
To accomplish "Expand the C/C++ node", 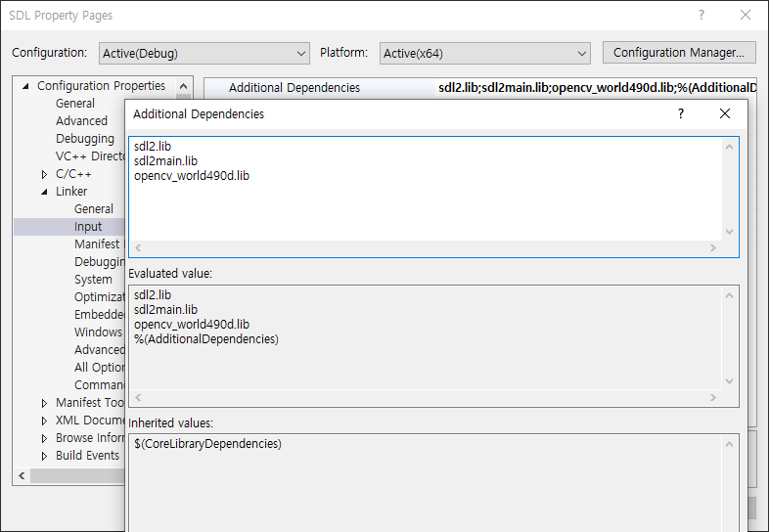I will click(44, 174).
